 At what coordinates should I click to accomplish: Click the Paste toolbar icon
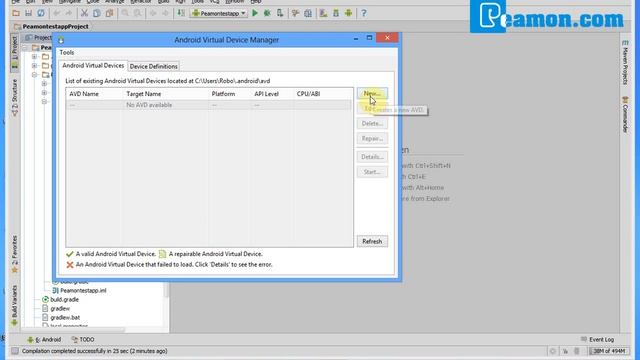(109, 13)
